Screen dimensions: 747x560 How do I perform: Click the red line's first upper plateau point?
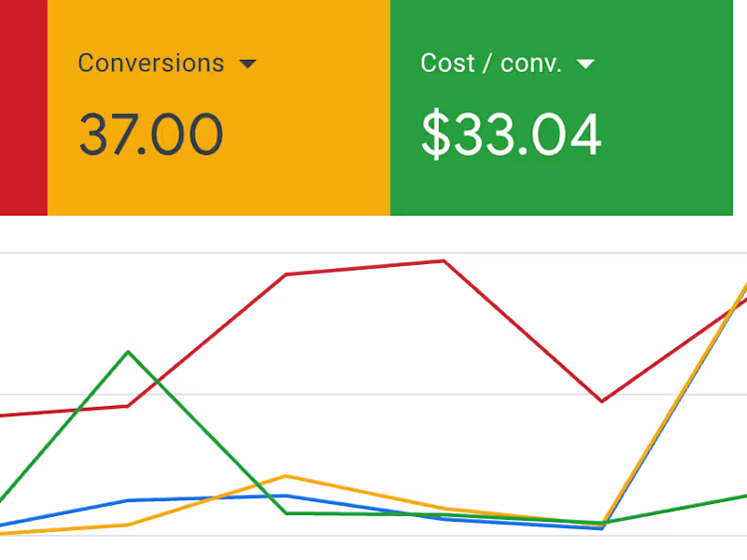(286, 274)
